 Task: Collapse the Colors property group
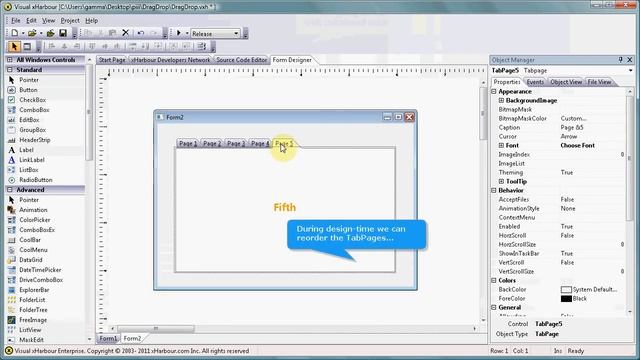[x=494, y=280]
